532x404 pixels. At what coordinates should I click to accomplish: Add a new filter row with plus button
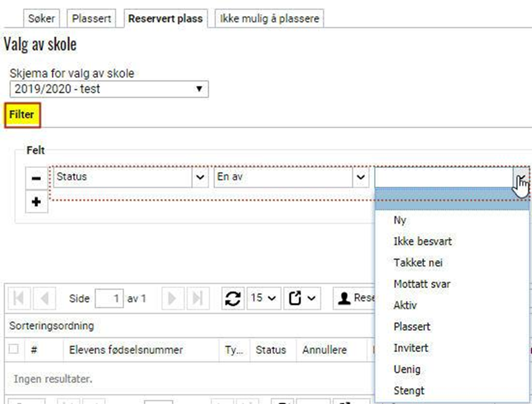(x=36, y=203)
